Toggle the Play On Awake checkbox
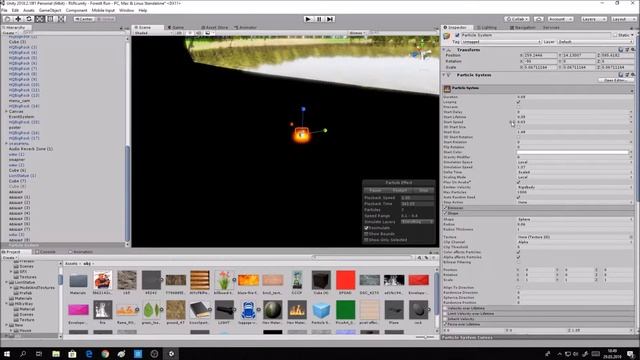 click(x=518, y=182)
